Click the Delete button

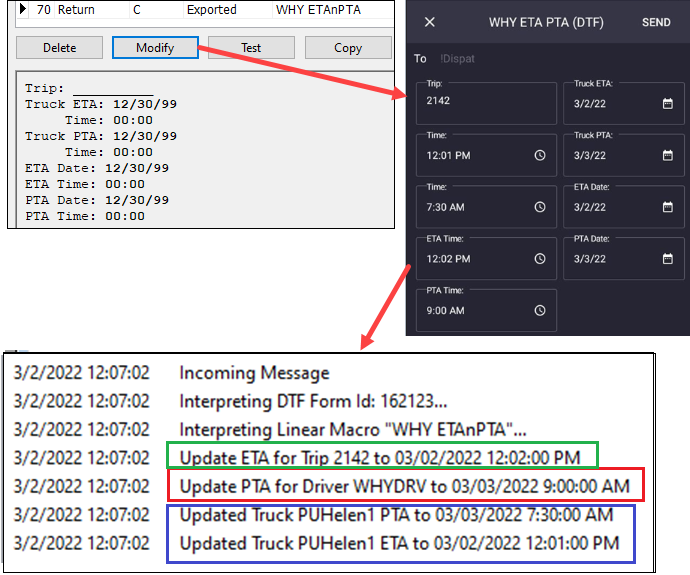(x=59, y=48)
